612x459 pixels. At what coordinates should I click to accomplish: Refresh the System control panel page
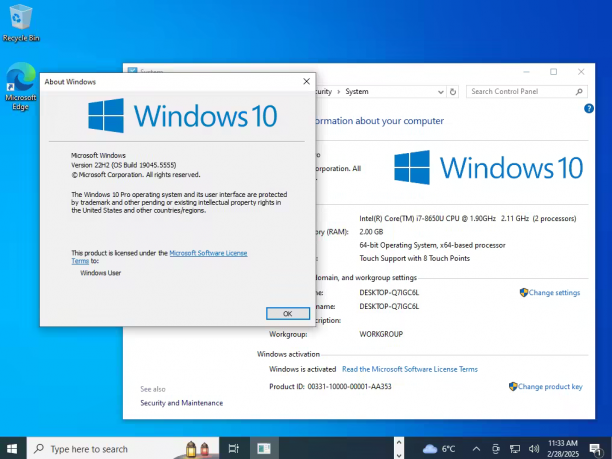453,92
